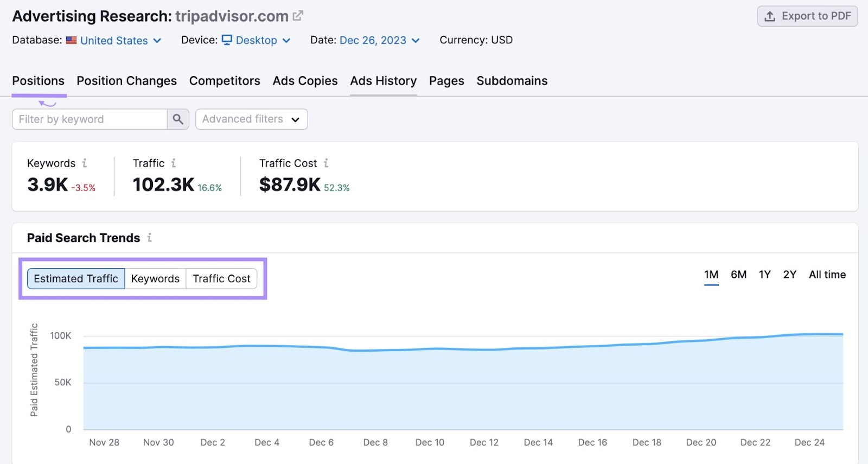Click the $87.9K traffic cost value
The image size is (868, 464).
click(x=290, y=185)
